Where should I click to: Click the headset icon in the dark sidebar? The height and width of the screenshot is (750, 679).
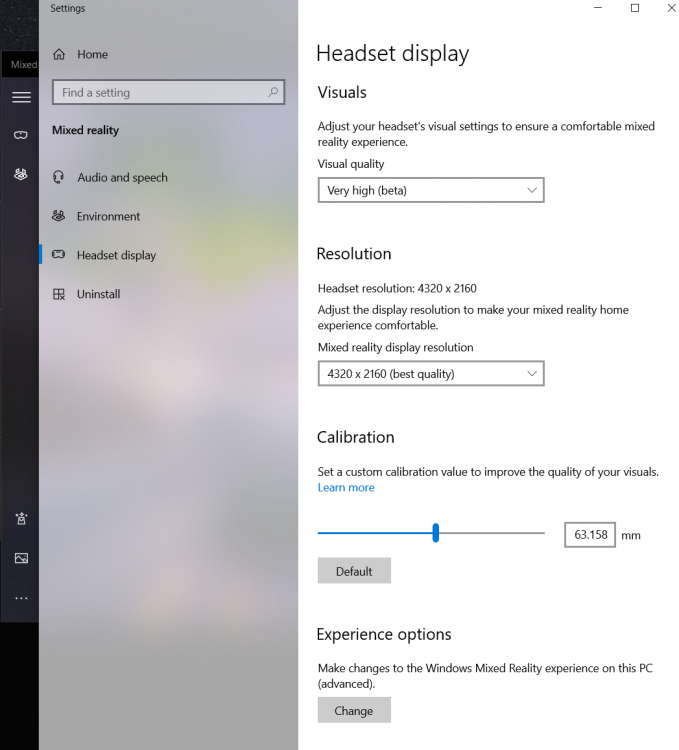21,135
